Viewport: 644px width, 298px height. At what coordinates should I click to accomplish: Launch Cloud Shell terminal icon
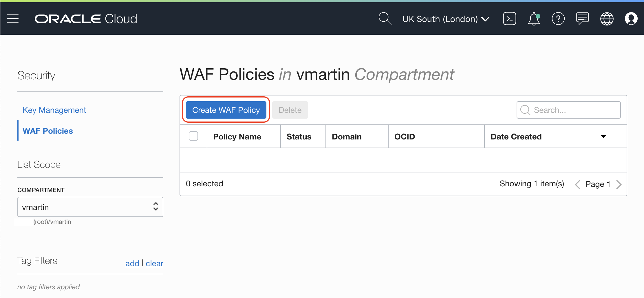point(510,19)
